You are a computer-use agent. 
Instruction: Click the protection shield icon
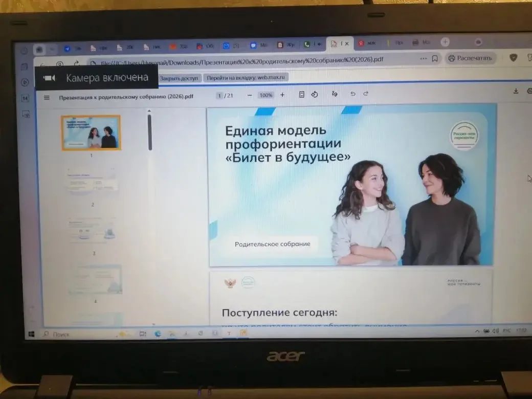pyautogui.click(x=514, y=58)
